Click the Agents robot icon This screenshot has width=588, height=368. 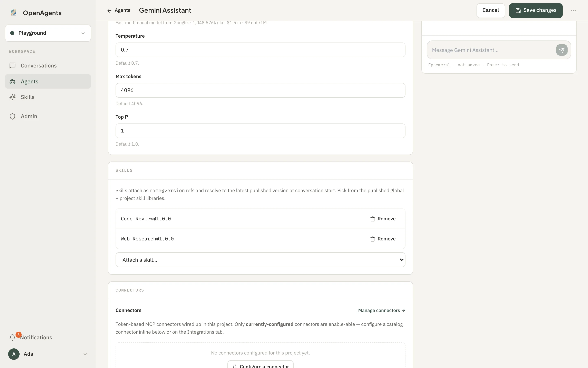tap(12, 82)
